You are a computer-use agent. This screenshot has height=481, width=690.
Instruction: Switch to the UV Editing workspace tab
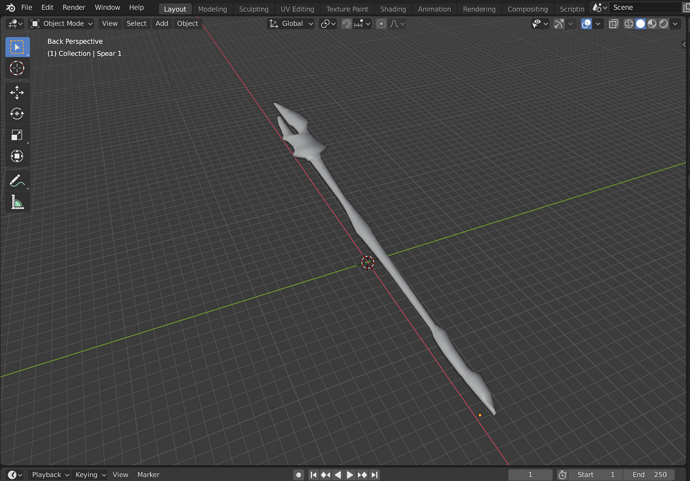pyautogui.click(x=297, y=9)
